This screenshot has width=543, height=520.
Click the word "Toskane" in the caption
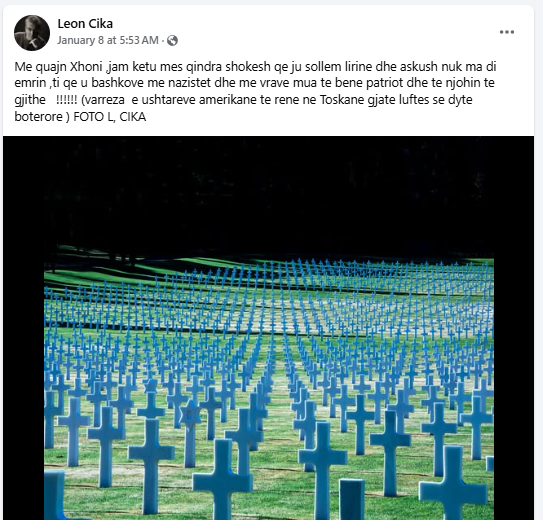point(340,100)
